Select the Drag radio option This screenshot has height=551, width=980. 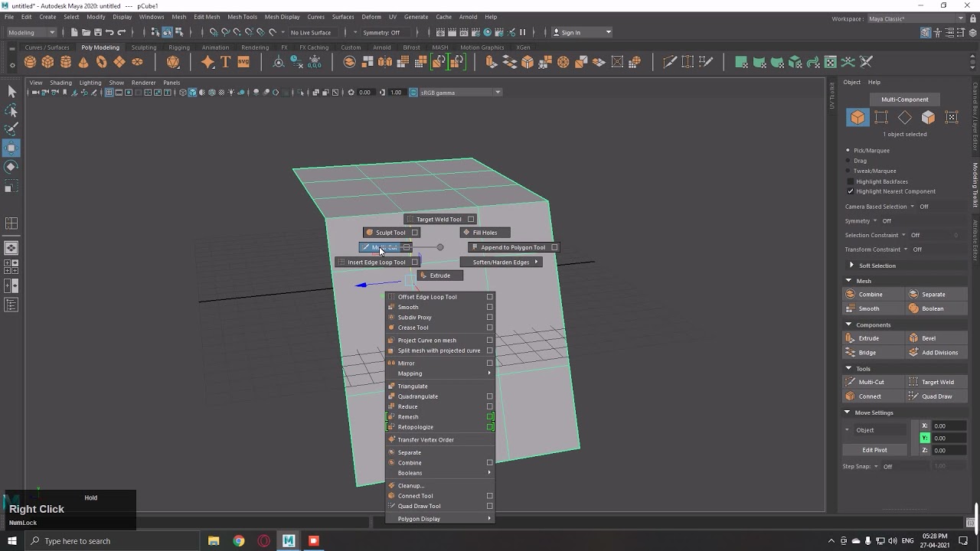pyautogui.click(x=848, y=161)
